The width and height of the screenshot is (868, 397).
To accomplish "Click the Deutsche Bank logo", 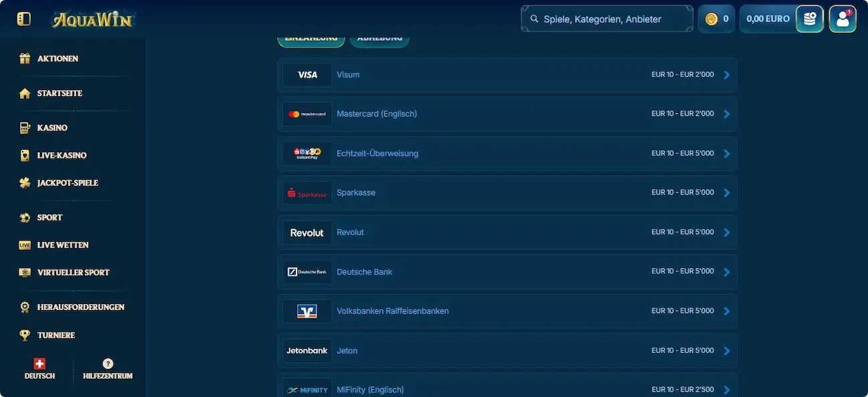I will (307, 272).
